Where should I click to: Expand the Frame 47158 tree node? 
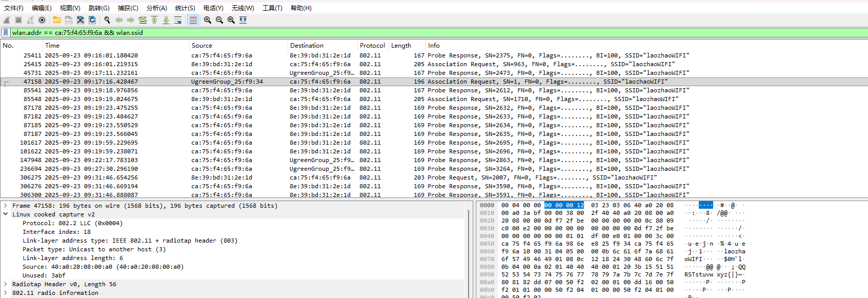5,206
